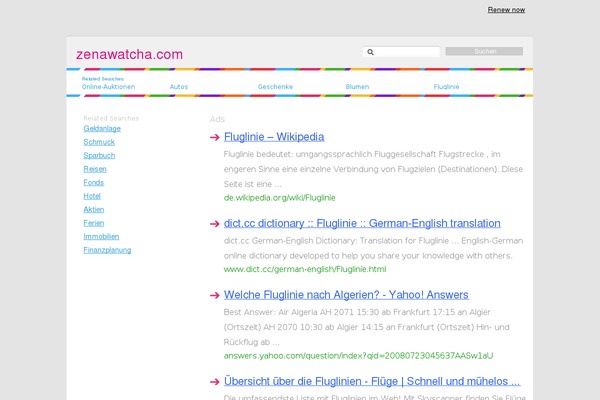Click the 'dict.cc German-English Dictionary' description text
600x400 pixels.
click(373, 248)
